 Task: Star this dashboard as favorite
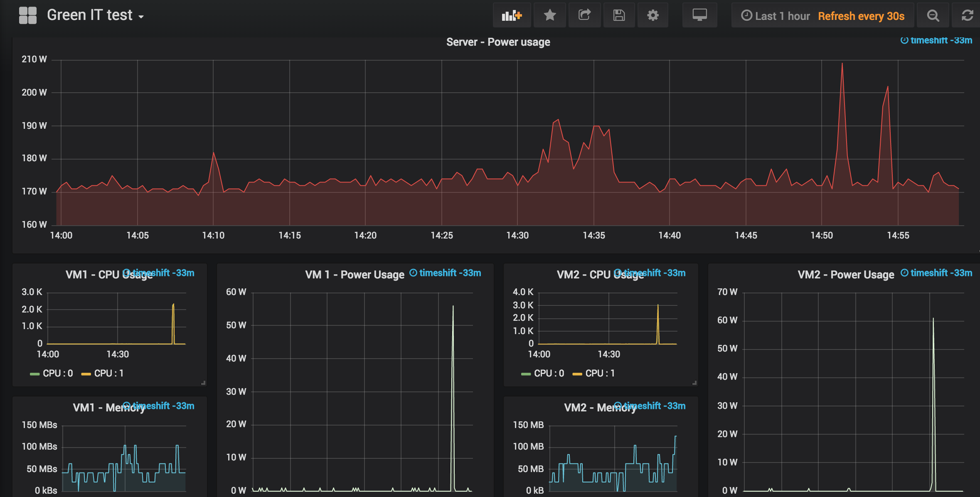(549, 15)
